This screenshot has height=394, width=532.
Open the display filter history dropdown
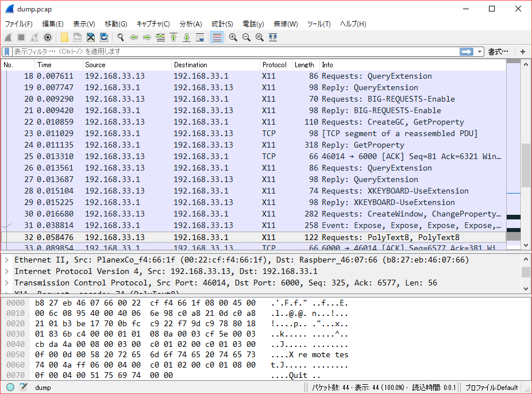pos(480,52)
